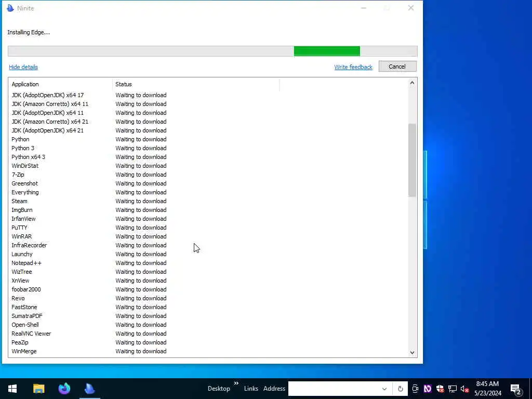This screenshot has width=532, height=399.
Task: Click the taskbar Address input field
Action: [334, 389]
